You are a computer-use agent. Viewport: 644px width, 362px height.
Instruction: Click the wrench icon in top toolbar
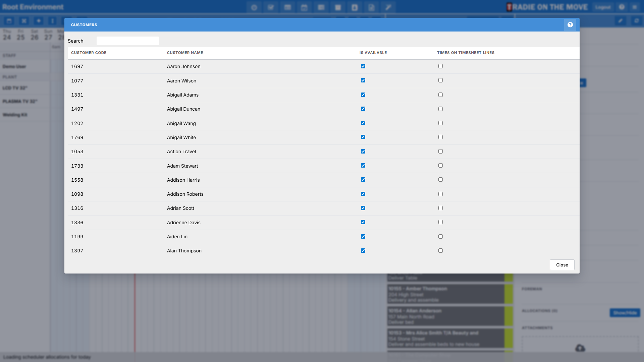pyautogui.click(x=388, y=7)
